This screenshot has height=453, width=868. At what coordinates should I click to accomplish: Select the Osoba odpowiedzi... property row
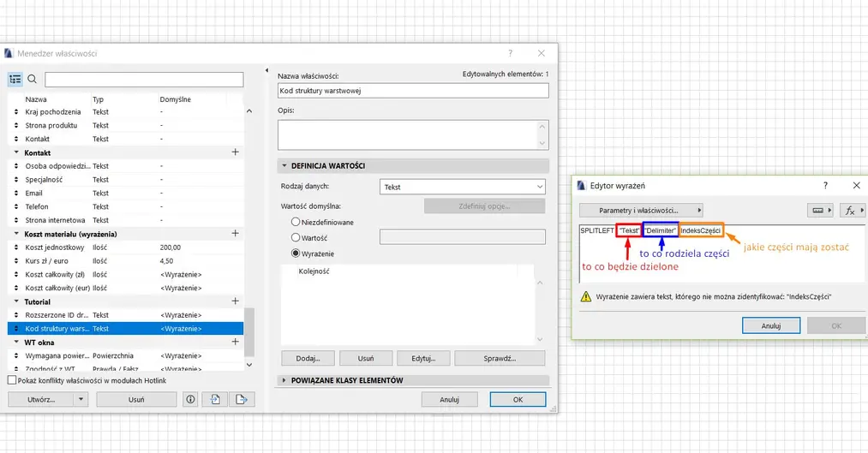click(x=126, y=166)
